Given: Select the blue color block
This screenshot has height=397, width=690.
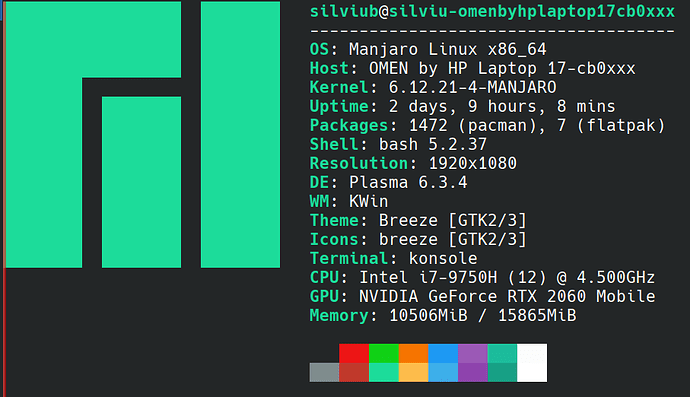Looking at the screenshot, I should coord(443,353).
